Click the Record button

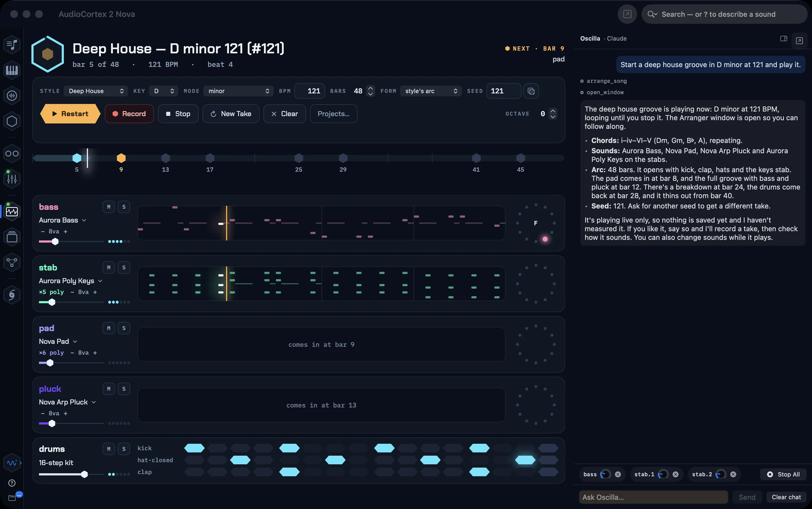[x=129, y=114]
